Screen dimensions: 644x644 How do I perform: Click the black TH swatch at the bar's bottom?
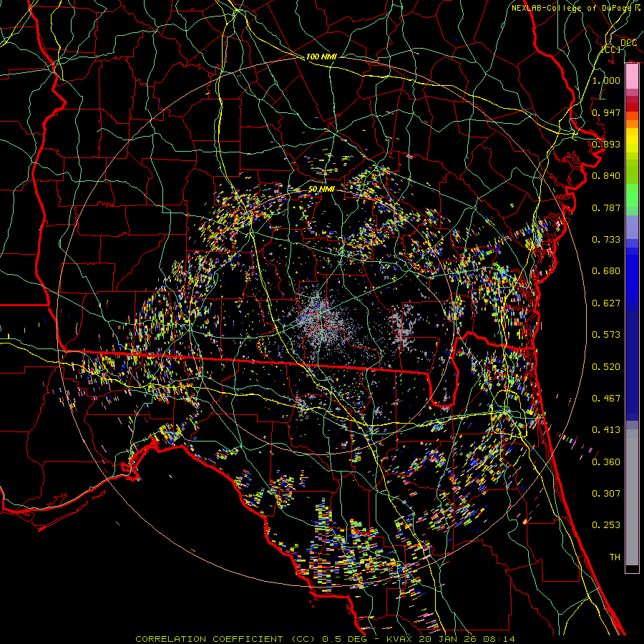(x=632, y=569)
